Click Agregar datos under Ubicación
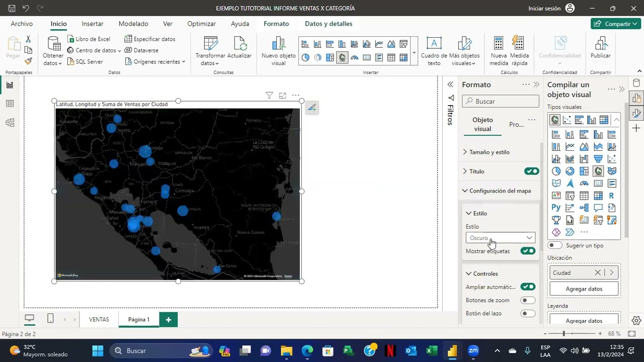Screen dimensions: 644x362 point(584,289)
